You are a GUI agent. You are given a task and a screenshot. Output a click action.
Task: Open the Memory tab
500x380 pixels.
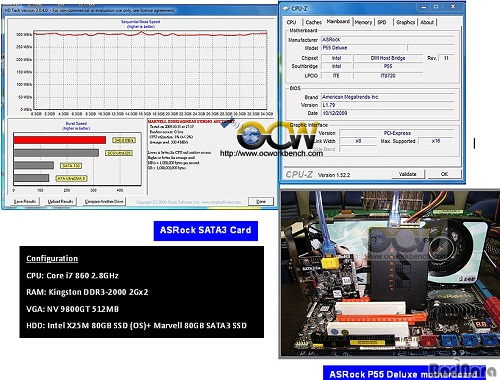363,22
